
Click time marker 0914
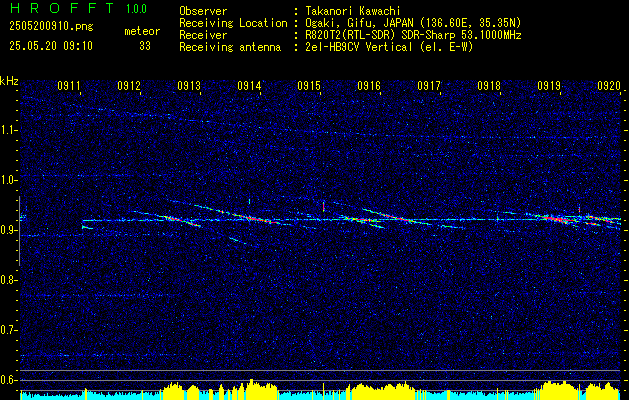tap(249, 85)
